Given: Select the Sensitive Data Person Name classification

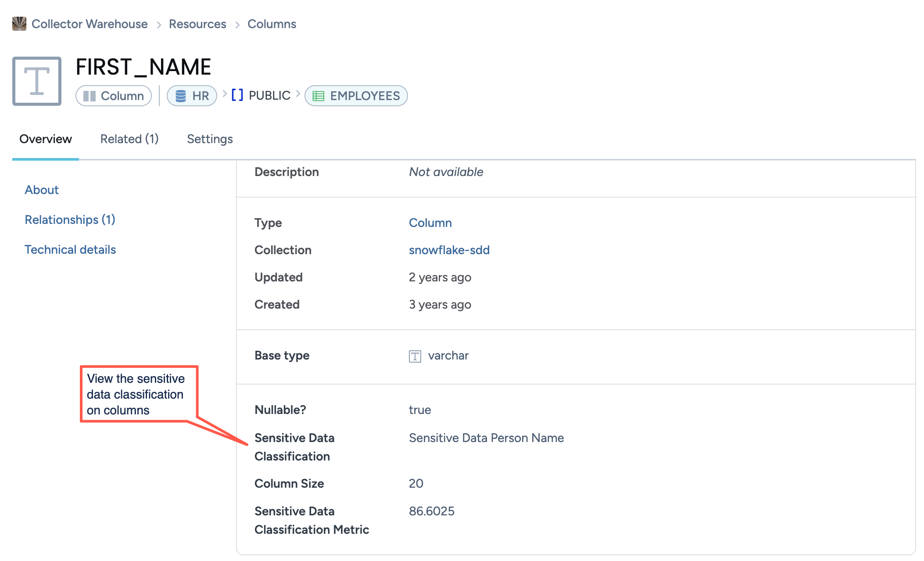Looking at the screenshot, I should (x=487, y=438).
